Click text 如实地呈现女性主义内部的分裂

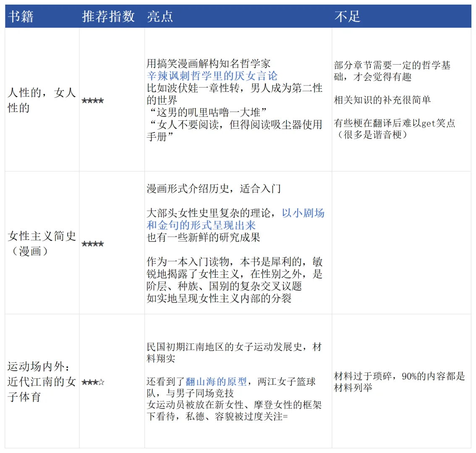[219, 298]
